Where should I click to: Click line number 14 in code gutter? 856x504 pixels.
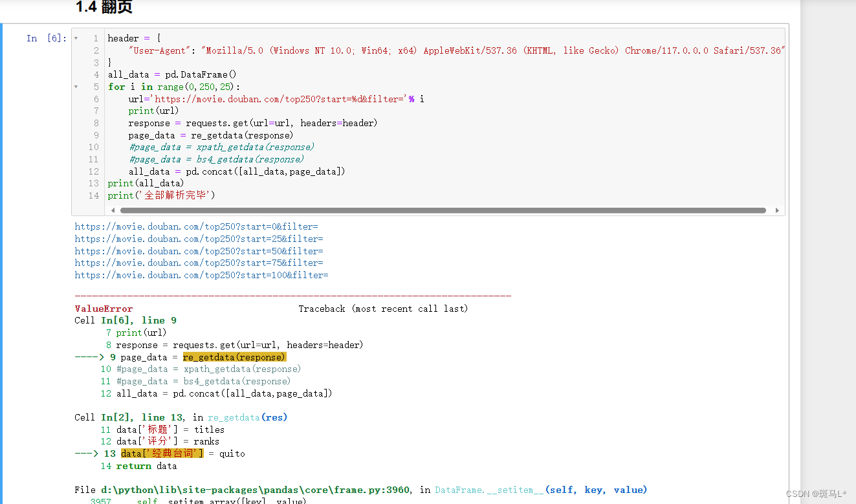click(94, 195)
